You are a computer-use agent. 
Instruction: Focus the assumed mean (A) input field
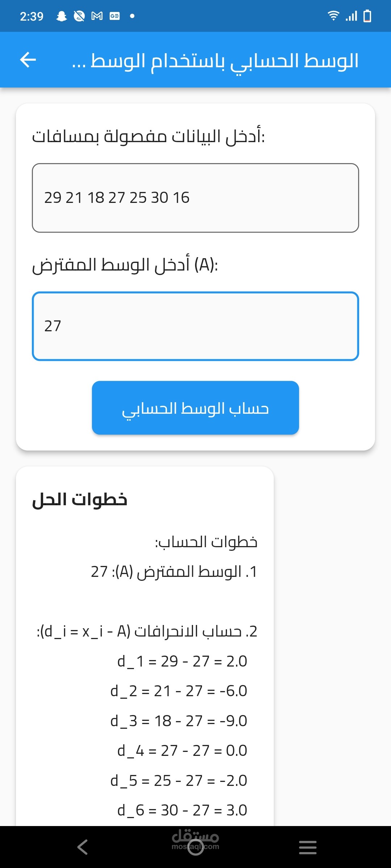point(195,326)
